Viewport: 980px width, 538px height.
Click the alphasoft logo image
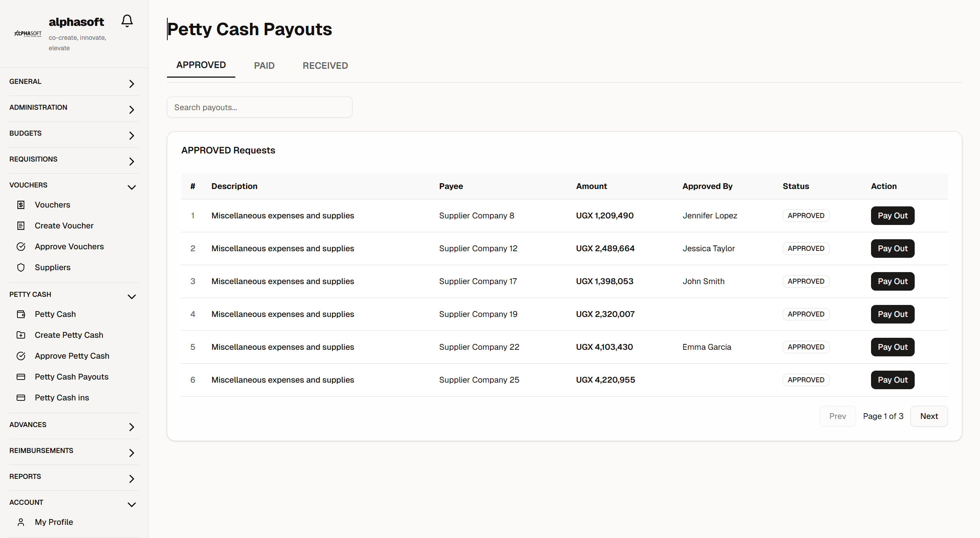tap(28, 33)
